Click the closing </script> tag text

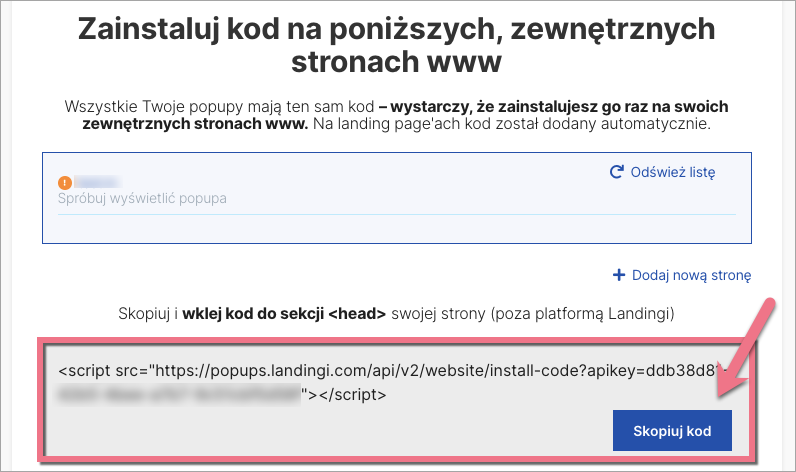pos(352,396)
